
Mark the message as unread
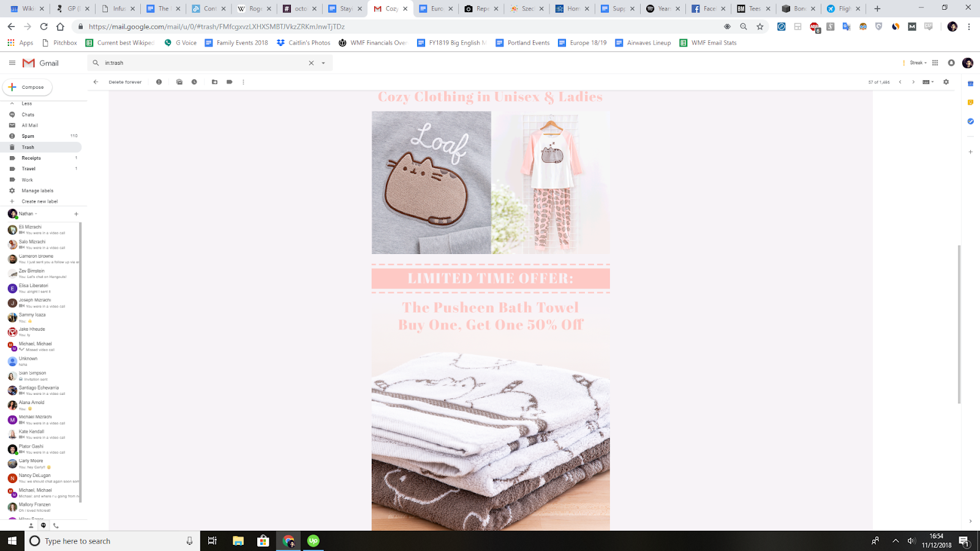tap(179, 82)
